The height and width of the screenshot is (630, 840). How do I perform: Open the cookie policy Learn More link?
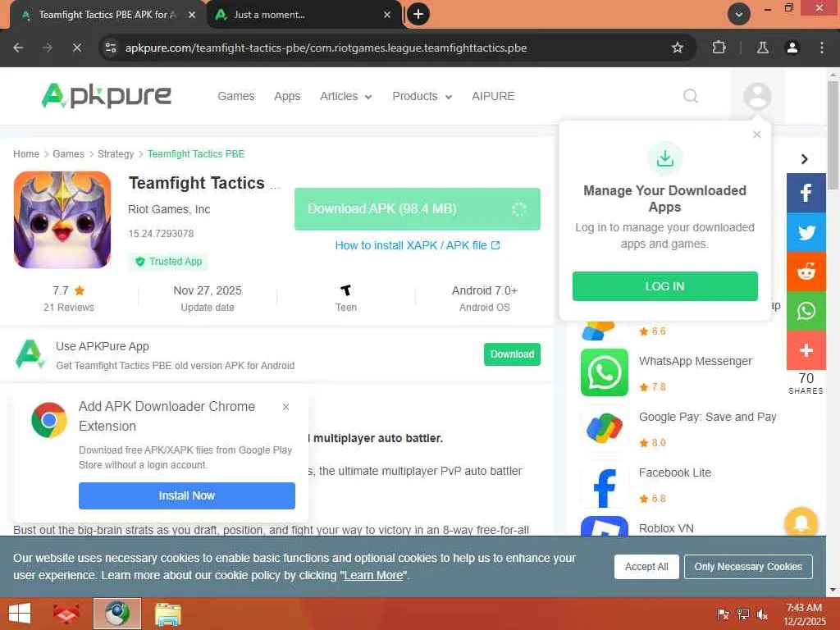[373, 575]
